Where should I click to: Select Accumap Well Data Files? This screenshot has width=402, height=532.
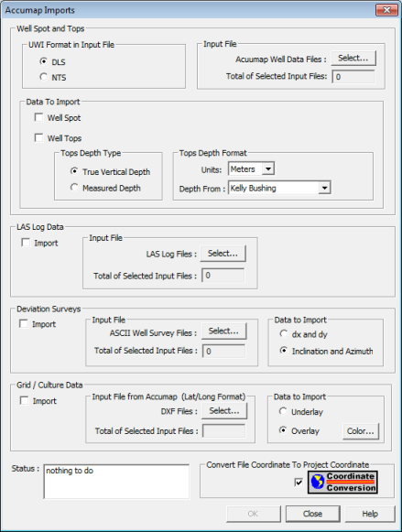pos(353,58)
